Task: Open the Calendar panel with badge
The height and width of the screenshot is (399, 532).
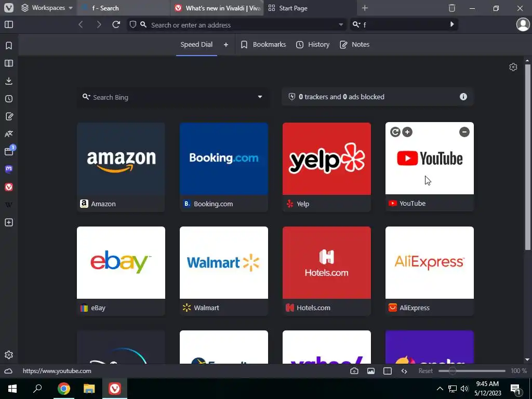Action: point(9,151)
